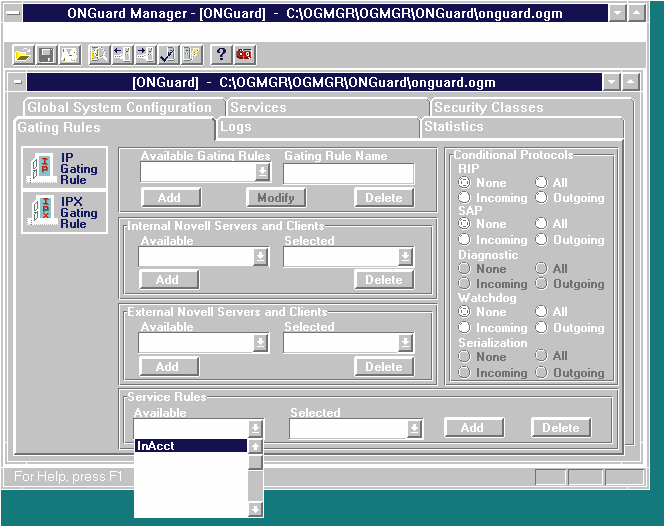
Task: Select the IP Gating Rule icon
Action: [x=64, y=168]
